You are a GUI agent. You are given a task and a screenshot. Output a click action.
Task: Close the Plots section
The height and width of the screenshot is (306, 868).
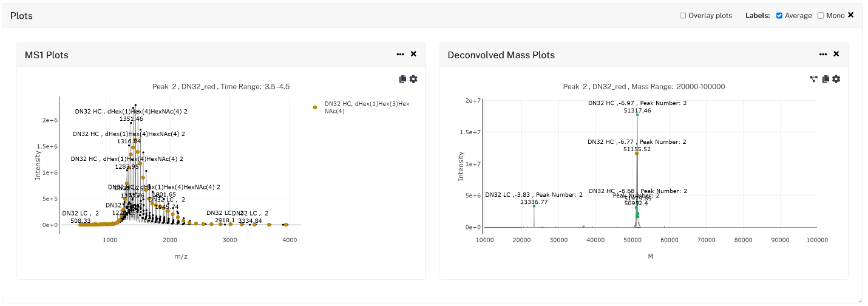point(851,15)
